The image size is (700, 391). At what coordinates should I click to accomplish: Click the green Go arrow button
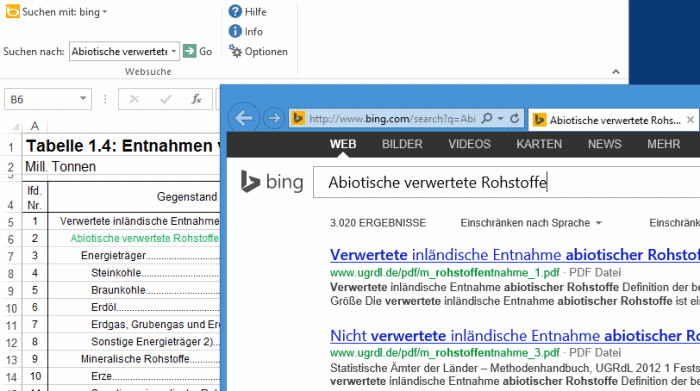pyautogui.click(x=190, y=51)
